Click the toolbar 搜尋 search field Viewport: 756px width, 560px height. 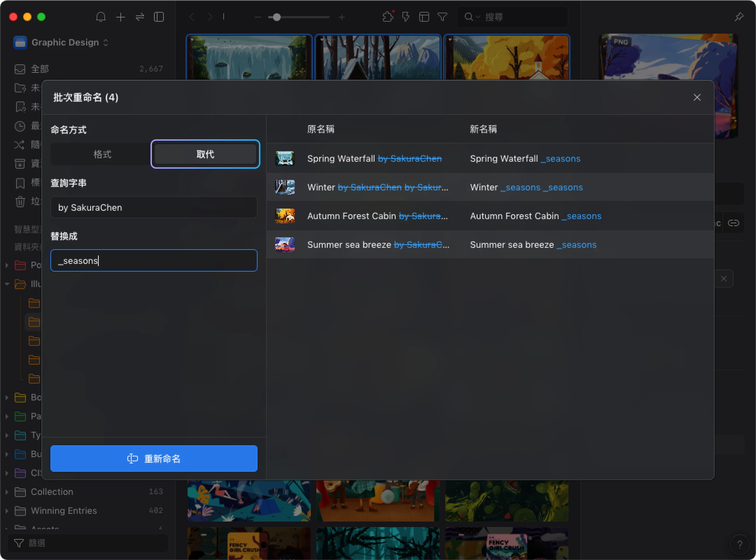coord(512,17)
